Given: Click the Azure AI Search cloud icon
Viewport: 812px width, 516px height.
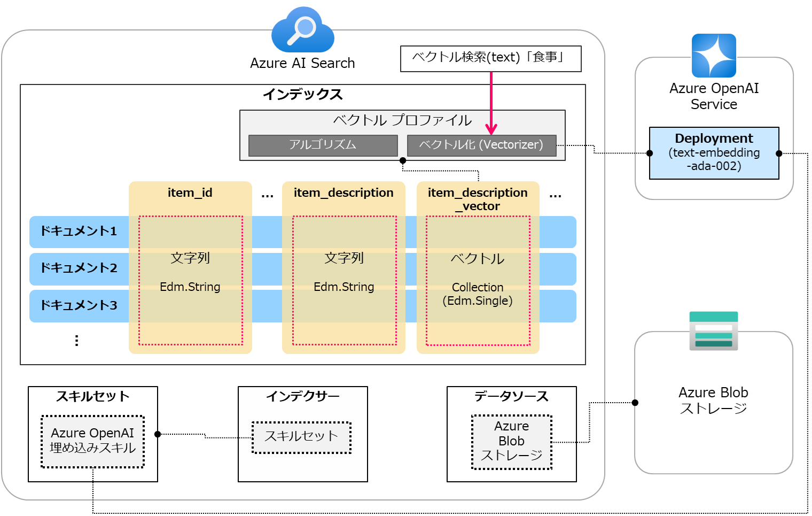Looking at the screenshot, I should 303,29.
